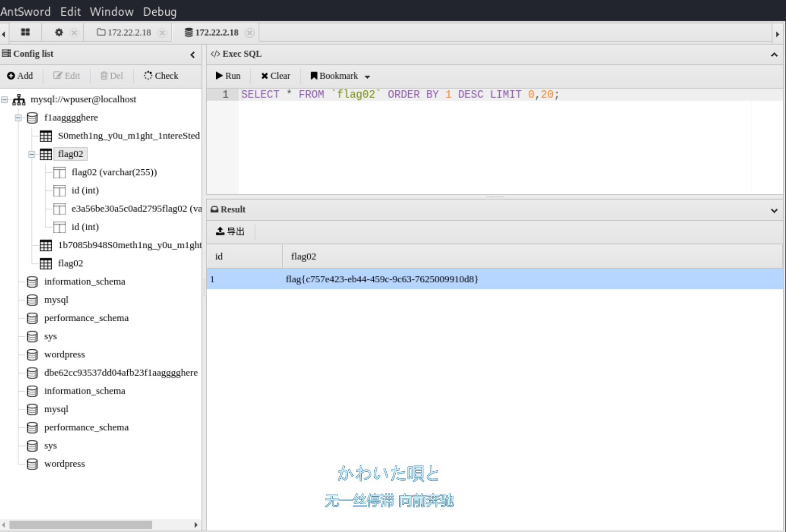
Task: Click the Run SQL play button
Action: pyautogui.click(x=228, y=76)
